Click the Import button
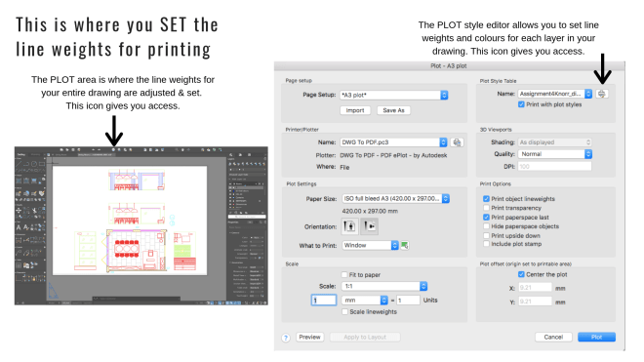The image size is (644, 362). pyautogui.click(x=355, y=110)
